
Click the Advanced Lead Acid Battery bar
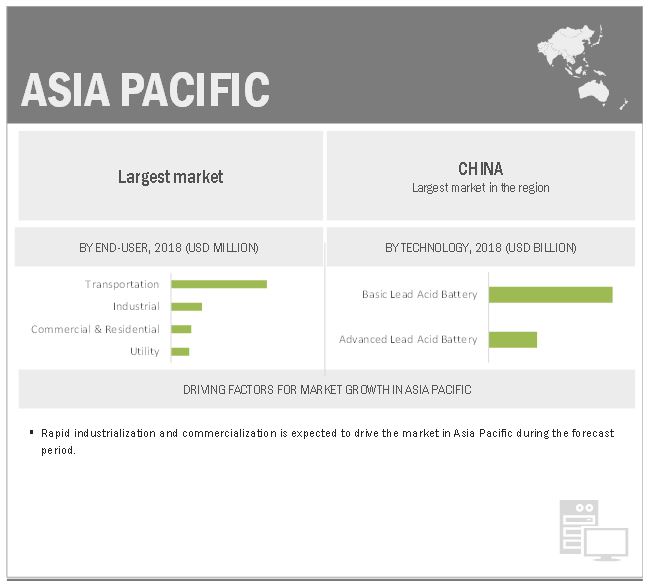pos(513,340)
